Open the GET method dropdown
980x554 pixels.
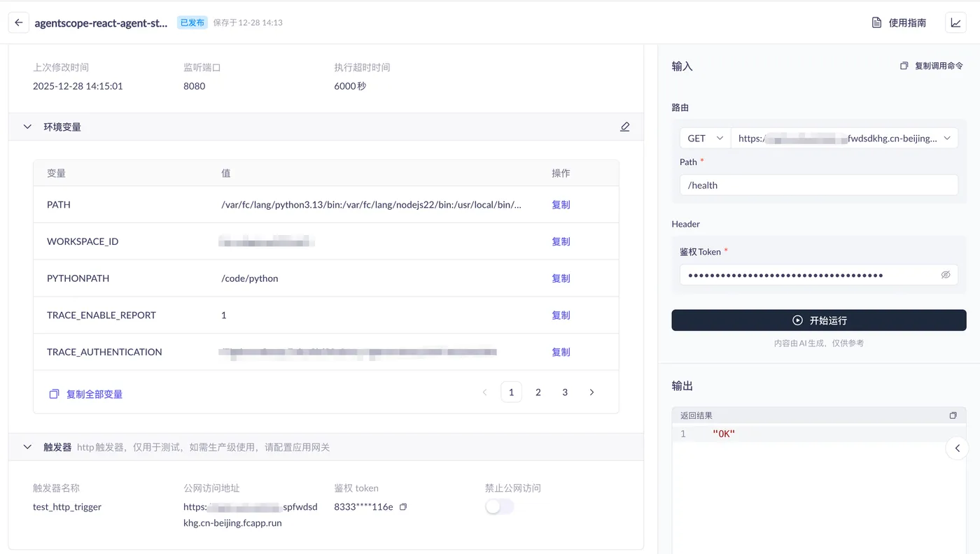tap(705, 138)
